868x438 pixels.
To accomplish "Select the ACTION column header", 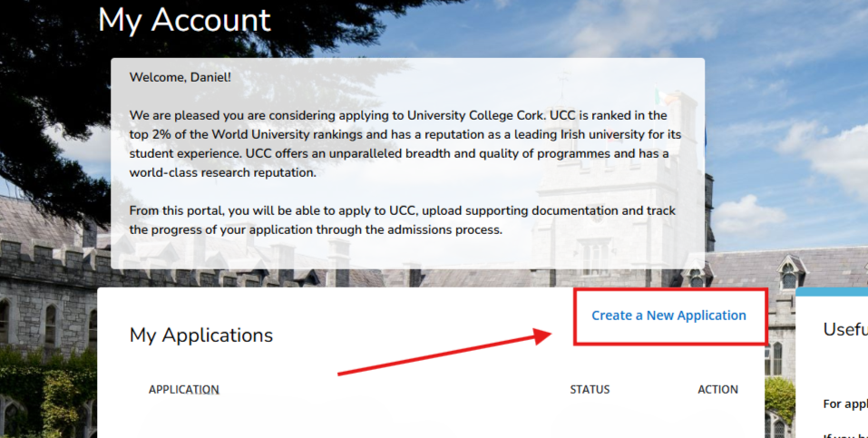I will click(x=717, y=390).
